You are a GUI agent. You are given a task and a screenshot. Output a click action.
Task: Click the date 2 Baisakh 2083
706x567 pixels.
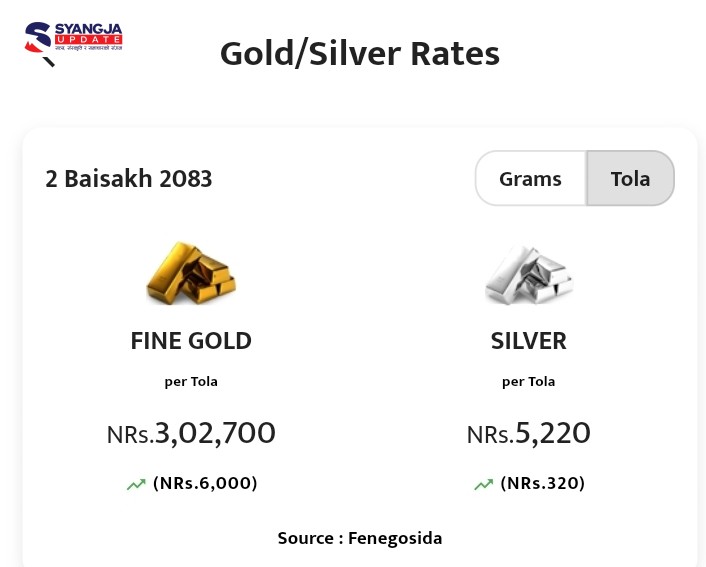129,179
